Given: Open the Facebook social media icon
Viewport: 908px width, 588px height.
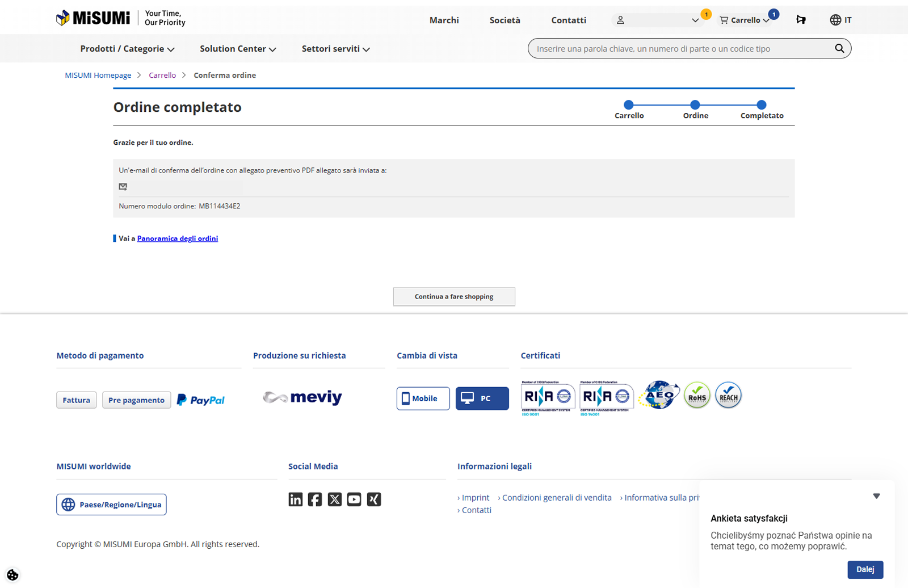Looking at the screenshot, I should (x=315, y=499).
